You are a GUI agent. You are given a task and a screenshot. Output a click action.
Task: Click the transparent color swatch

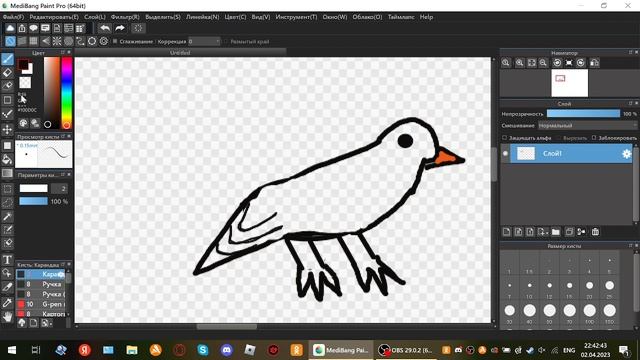click(25, 83)
